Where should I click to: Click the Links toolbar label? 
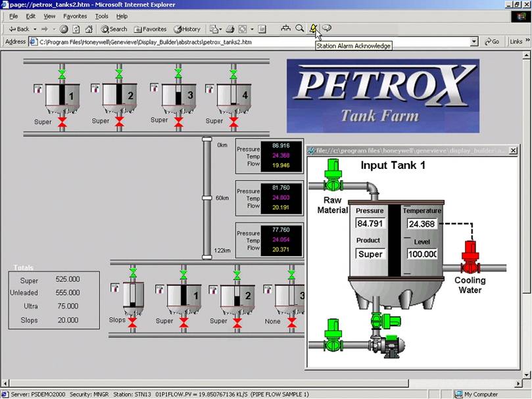point(516,41)
